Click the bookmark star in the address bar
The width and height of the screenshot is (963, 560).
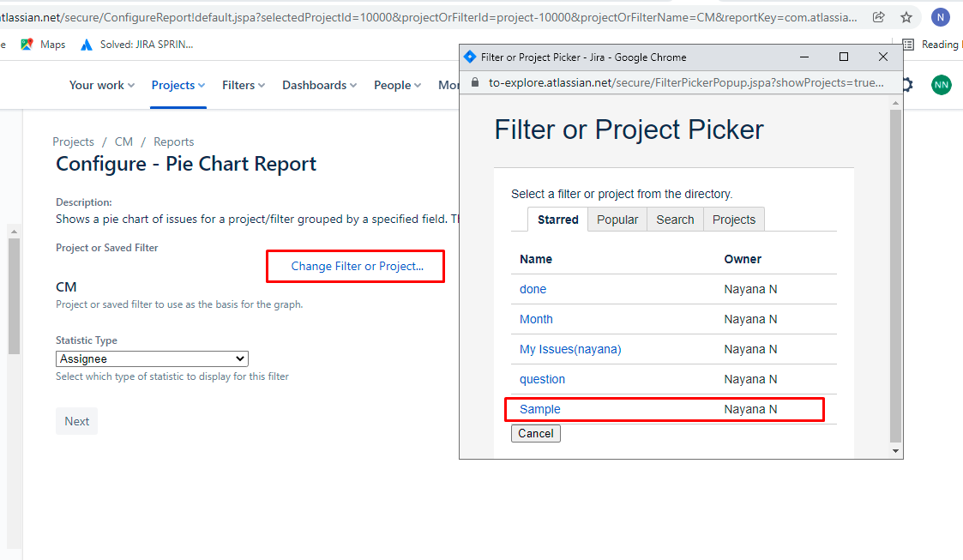(906, 16)
